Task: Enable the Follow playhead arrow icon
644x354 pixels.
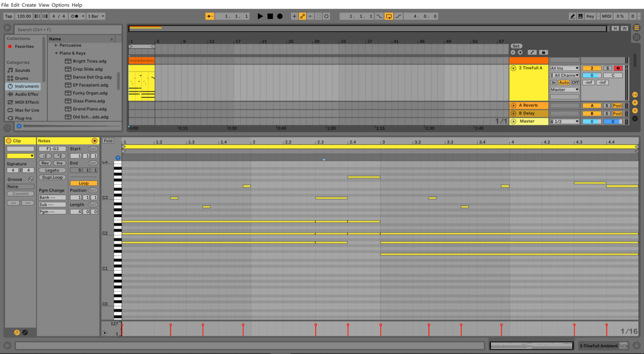Action: pyautogui.click(x=209, y=16)
